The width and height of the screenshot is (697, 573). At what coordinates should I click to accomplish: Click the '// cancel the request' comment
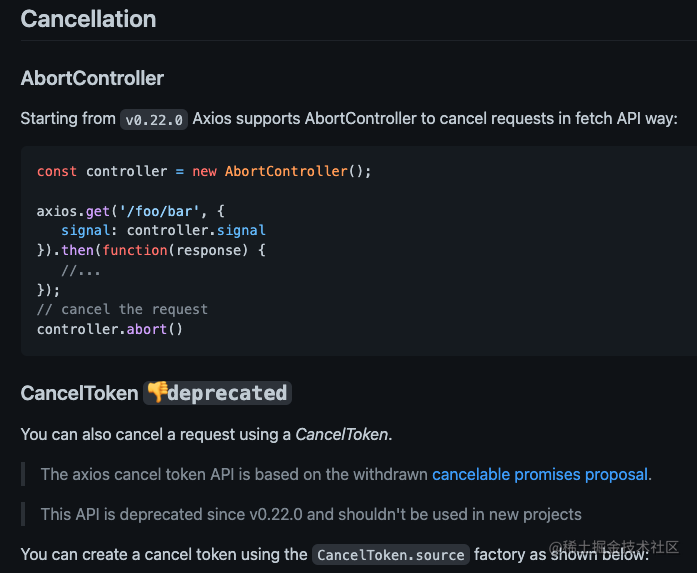point(122,309)
